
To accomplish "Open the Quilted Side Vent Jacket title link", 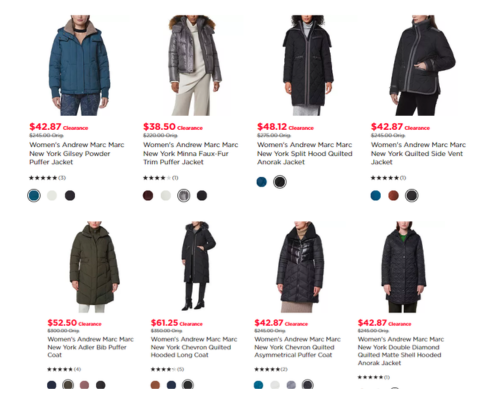I will 418,153.
